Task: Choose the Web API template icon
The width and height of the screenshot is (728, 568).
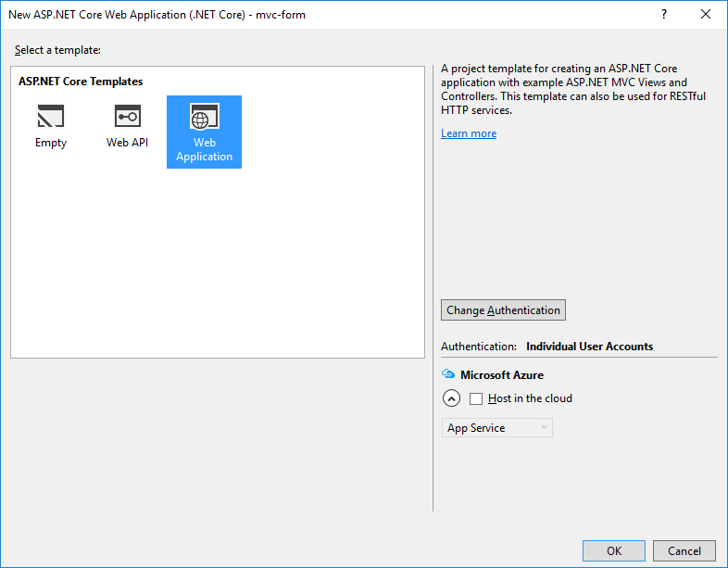Action: click(x=127, y=117)
